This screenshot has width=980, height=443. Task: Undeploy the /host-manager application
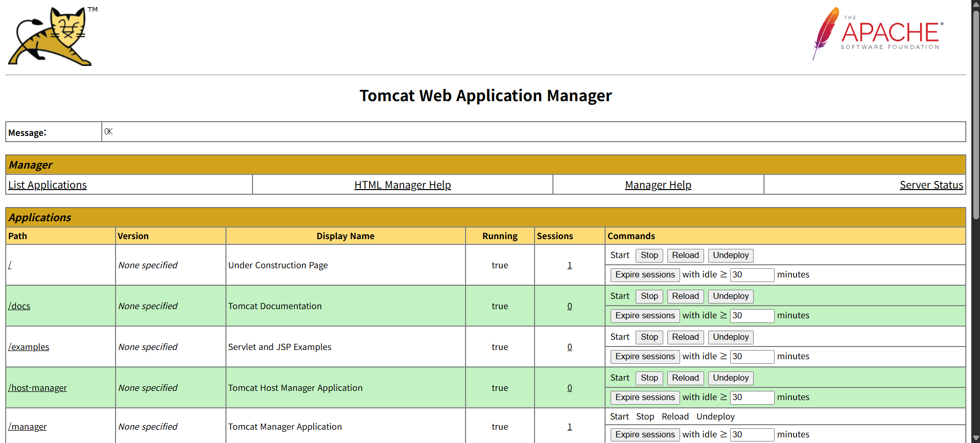coord(731,378)
